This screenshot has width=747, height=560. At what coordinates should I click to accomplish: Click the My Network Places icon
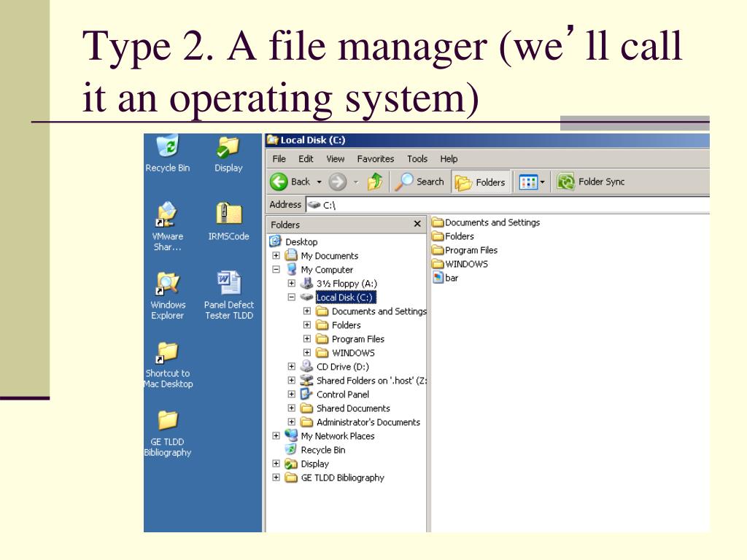pos(290,436)
